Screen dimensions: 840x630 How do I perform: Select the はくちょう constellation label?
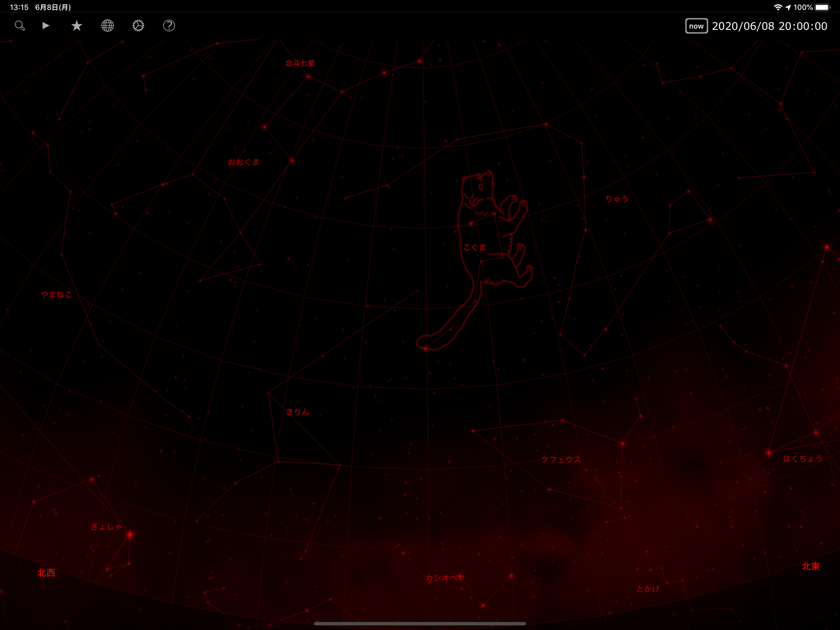pos(803,459)
